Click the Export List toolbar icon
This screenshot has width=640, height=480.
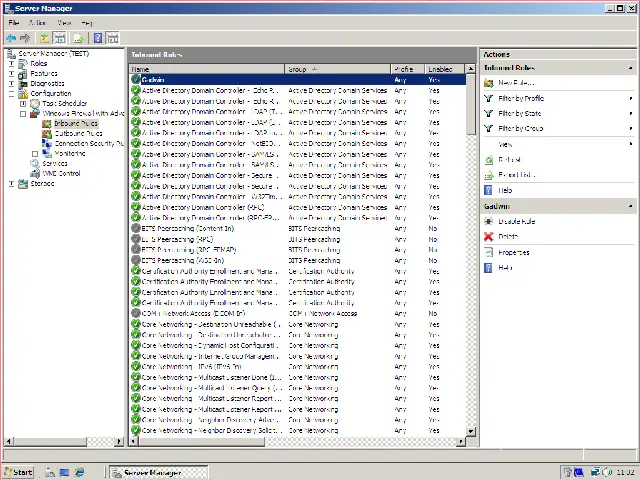click(x=78, y=38)
